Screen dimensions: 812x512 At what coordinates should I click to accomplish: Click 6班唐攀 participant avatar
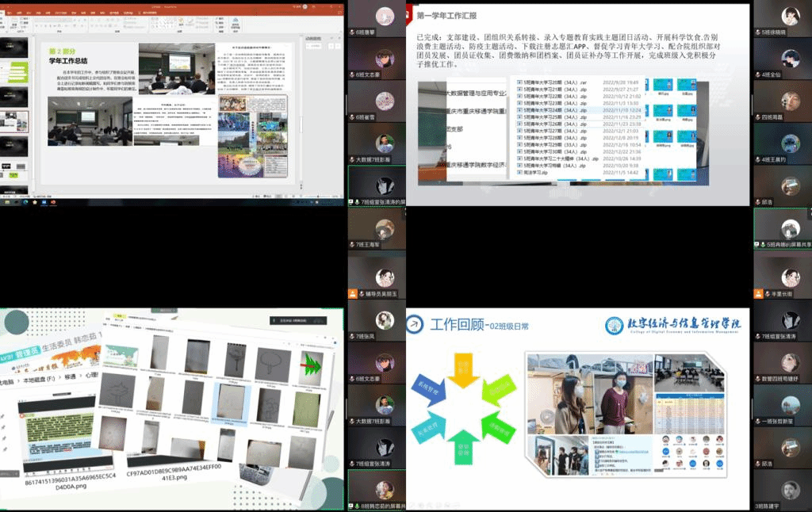385,16
